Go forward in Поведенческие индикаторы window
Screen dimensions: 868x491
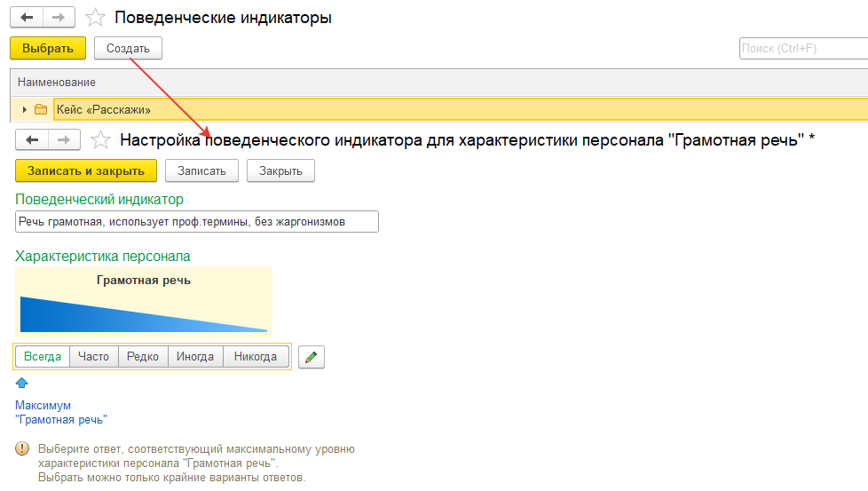point(59,18)
